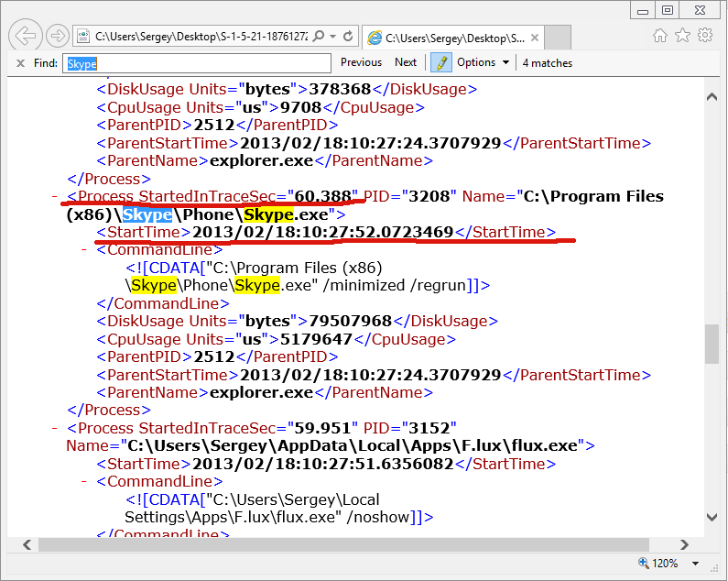This screenshot has width=728, height=581.
Task: Click the zoom magnifier icon at 120%
Action: [643, 563]
